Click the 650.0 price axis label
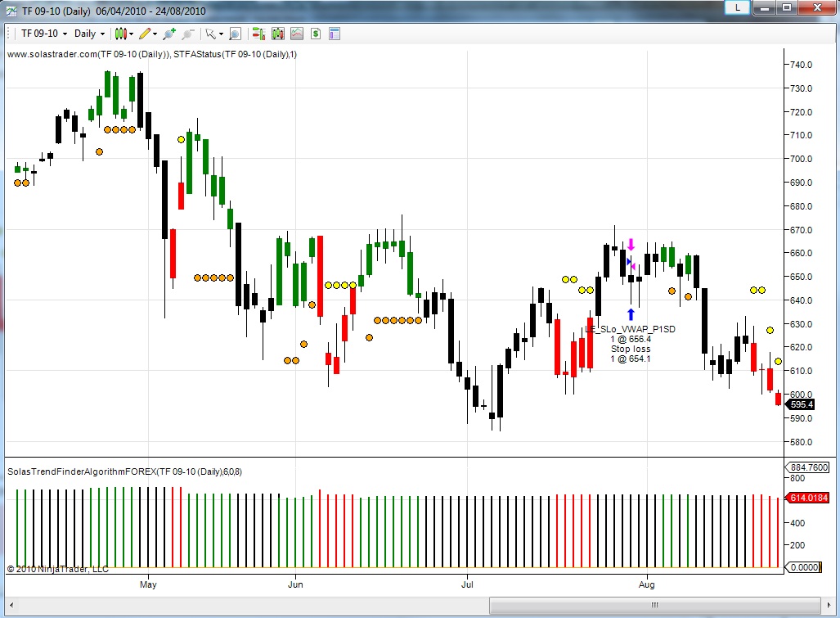Viewport: 840px width, 618px height. [801, 277]
